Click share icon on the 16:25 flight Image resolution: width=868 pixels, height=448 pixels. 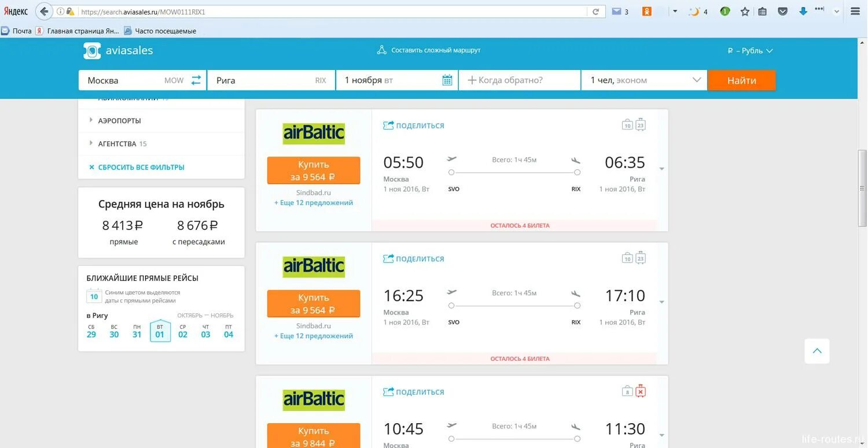point(388,258)
